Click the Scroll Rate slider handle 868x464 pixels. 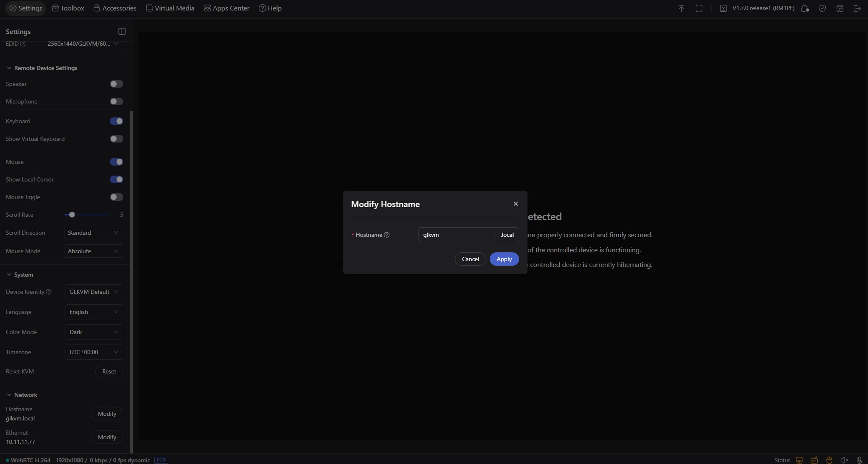tap(72, 215)
